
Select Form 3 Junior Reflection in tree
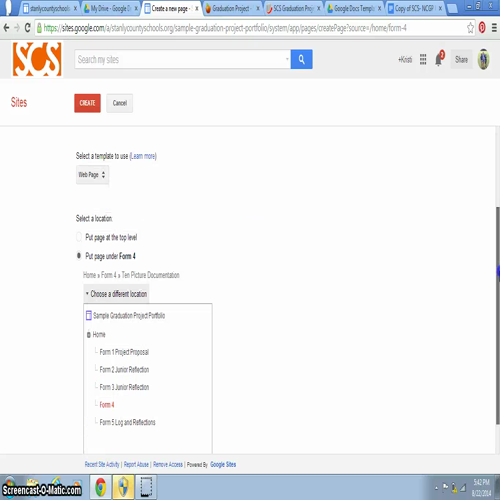pyautogui.click(x=124, y=387)
